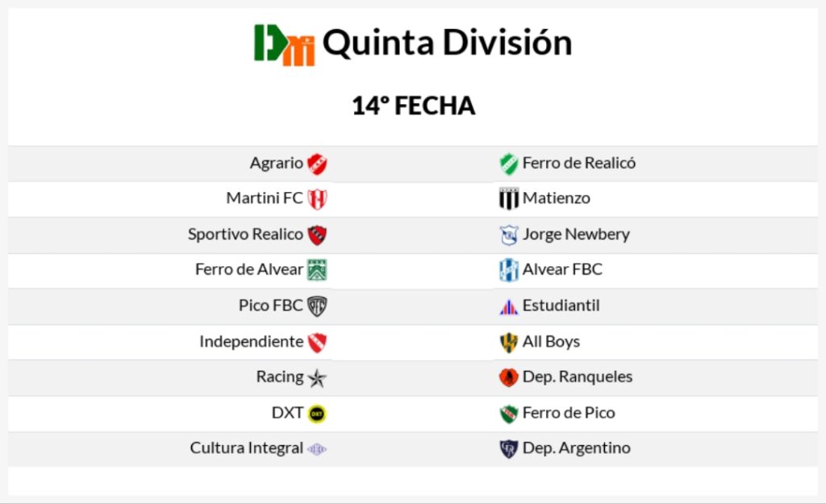Select the All Boys yellow-black crest

(508, 342)
